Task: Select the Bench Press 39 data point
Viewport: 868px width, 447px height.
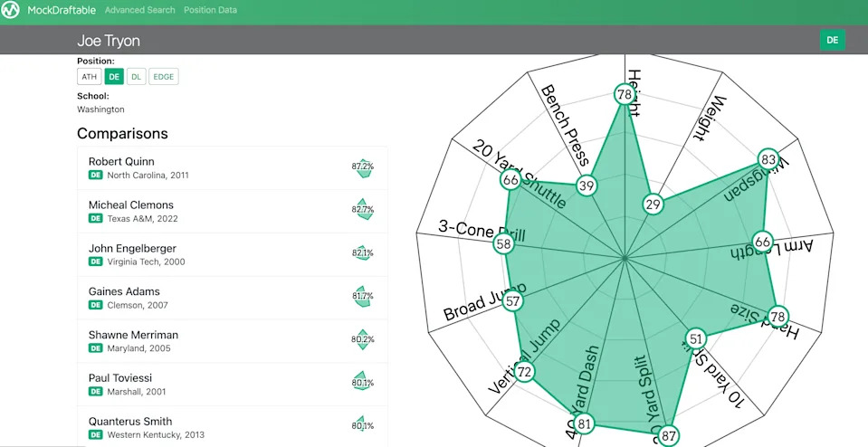Action: (587, 185)
